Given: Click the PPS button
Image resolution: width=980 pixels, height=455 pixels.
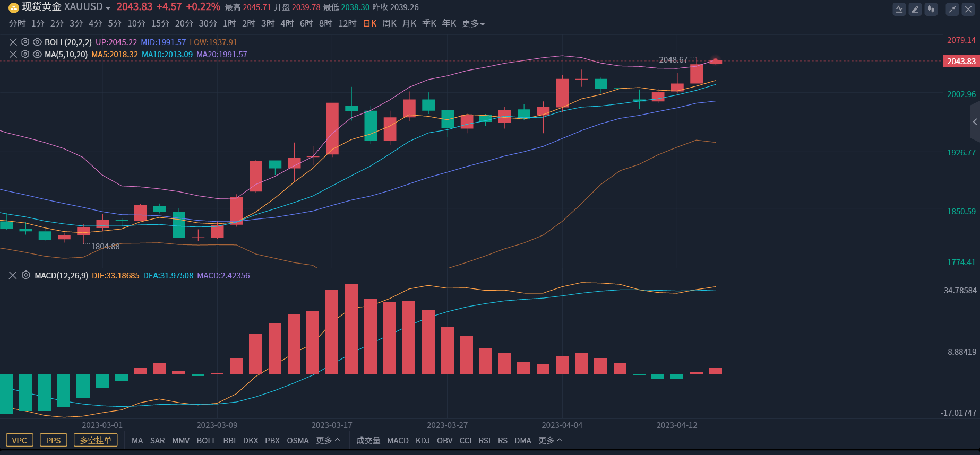Looking at the screenshot, I should coord(54,440).
